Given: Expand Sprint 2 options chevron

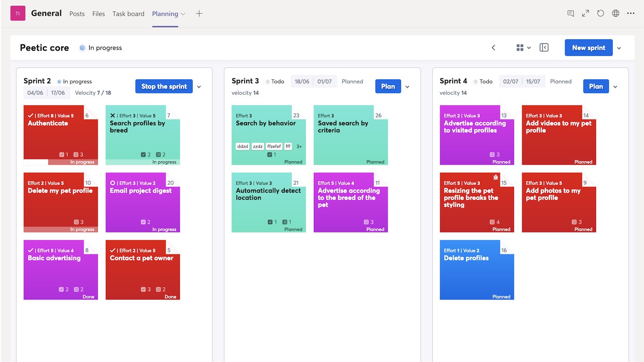Looking at the screenshot, I should tap(199, 87).
